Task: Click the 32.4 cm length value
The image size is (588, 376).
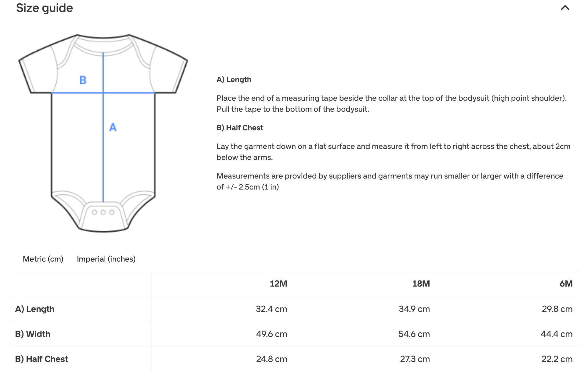Action: [271, 309]
